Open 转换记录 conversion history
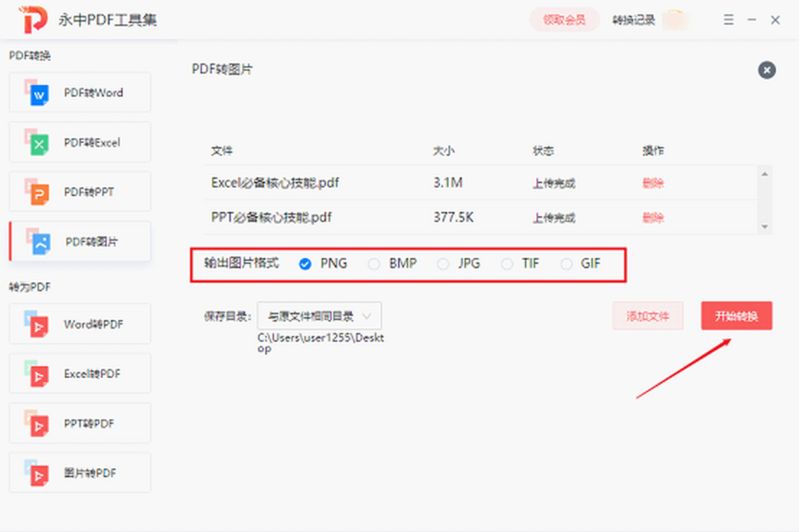 point(633,20)
